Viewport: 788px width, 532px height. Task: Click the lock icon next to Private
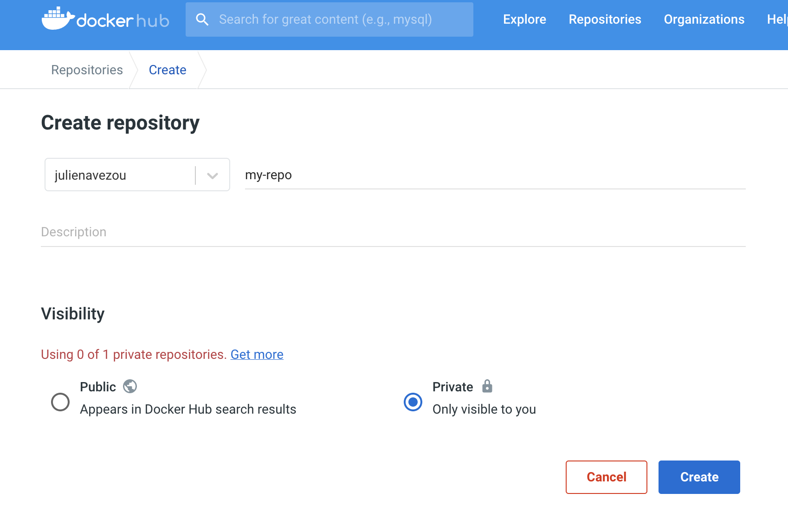(x=487, y=386)
